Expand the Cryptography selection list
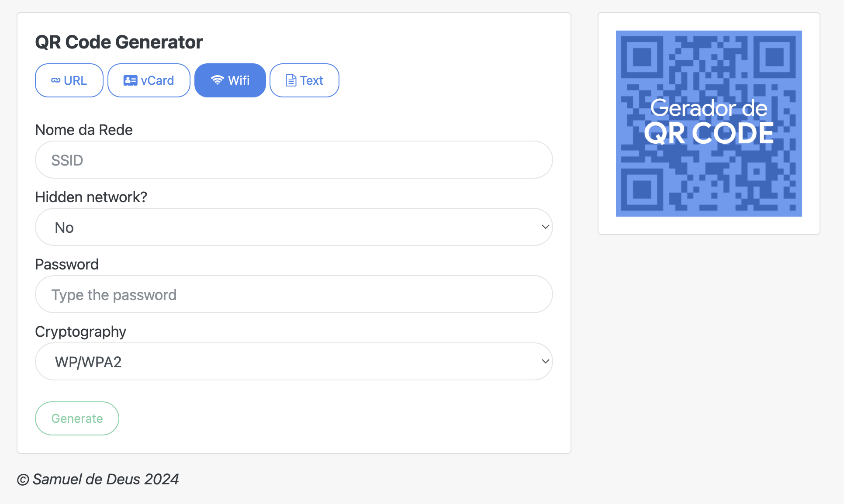The image size is (844, 504). 294,361
